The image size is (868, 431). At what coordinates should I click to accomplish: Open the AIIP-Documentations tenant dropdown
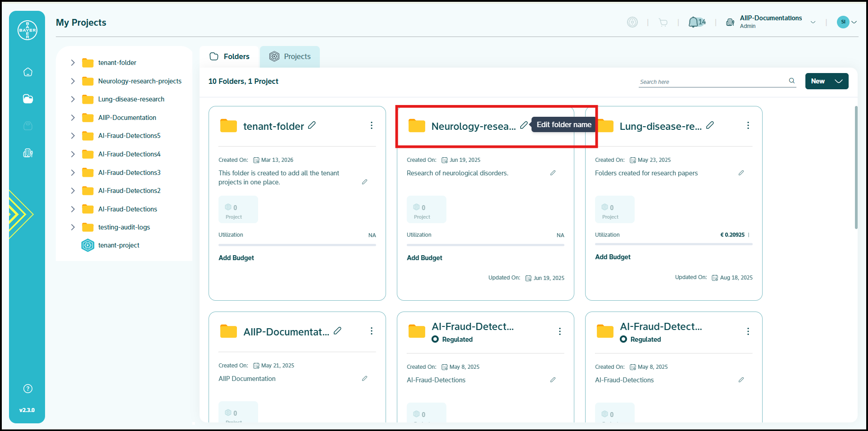[x=813, y=22]
